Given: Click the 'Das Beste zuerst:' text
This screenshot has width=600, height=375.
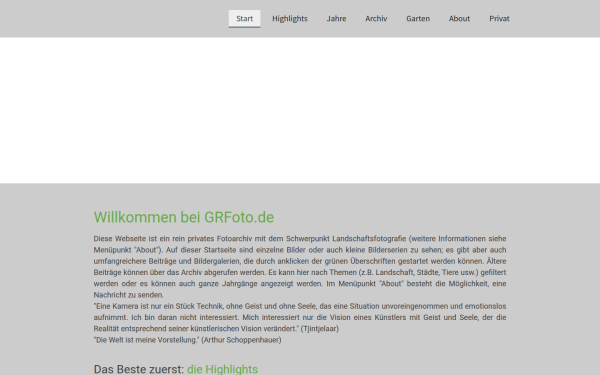Looking at the screenshot, I should tap(139, 369).
